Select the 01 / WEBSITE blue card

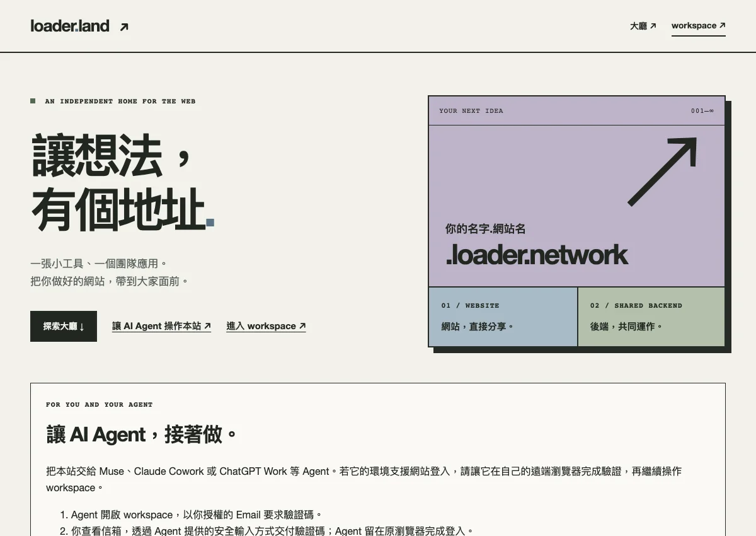[503, 317]
